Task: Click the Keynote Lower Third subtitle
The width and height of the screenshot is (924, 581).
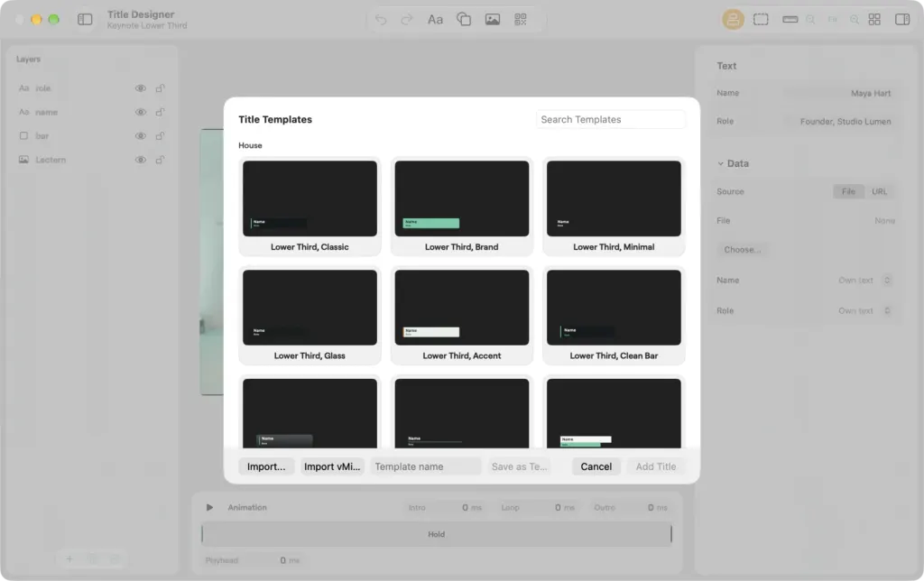Action: (x=147, y=26)
